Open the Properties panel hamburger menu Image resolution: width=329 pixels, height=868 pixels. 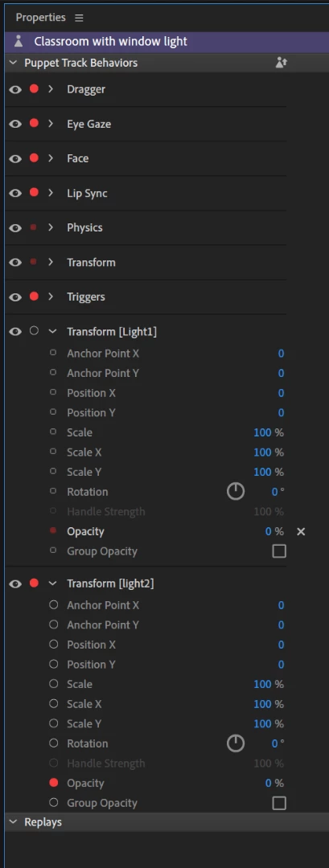pos(79,18)
